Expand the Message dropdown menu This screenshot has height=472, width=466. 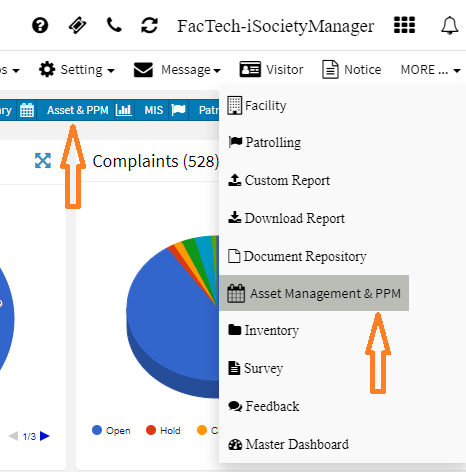pos(177,70)
